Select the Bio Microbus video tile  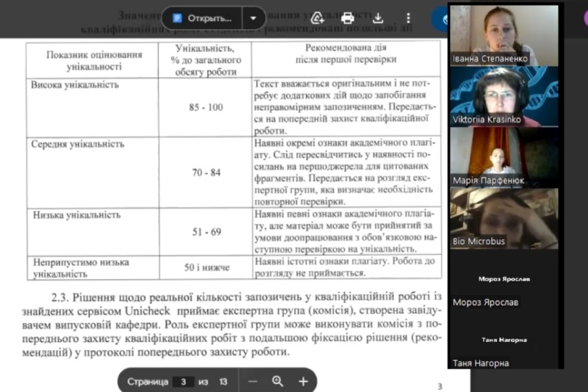pyautogui.click(x=504, y=218)
